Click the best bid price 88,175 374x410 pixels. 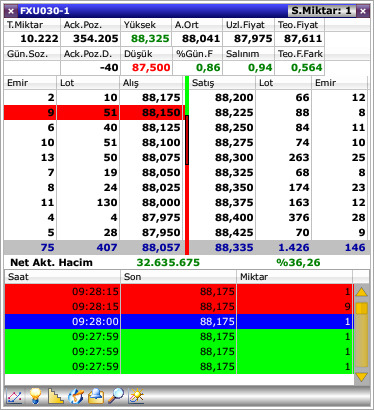161,97
